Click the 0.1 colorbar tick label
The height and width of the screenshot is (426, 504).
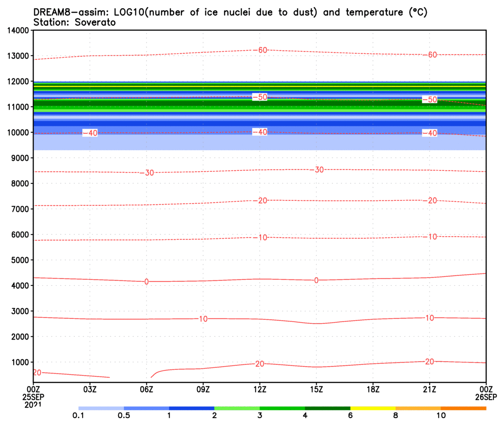point(78,416)
